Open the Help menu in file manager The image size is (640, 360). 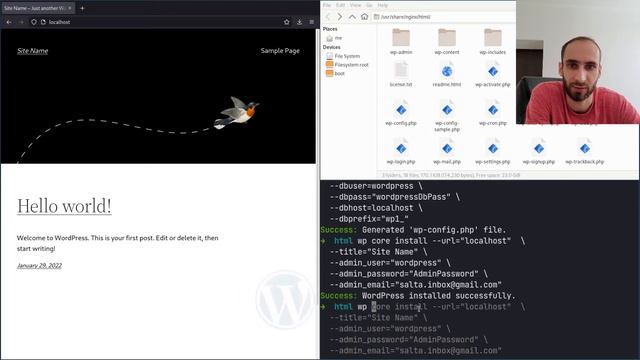[382, 5]
